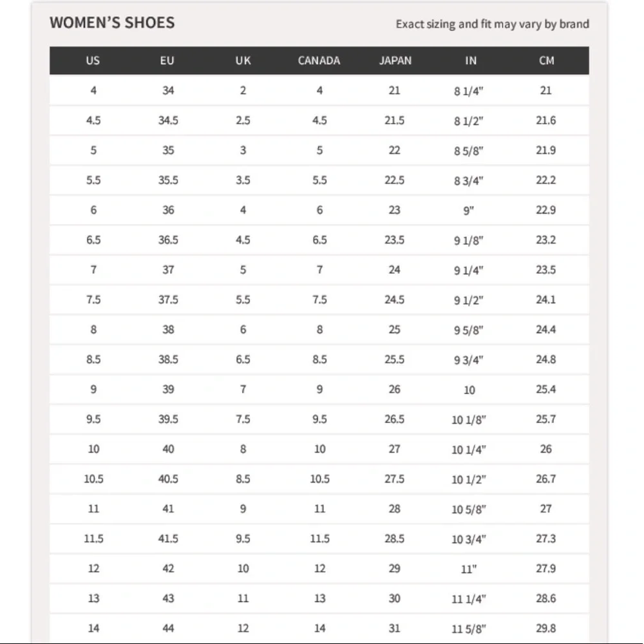Viewport: 644px width, 644px height.
Task: Select EU size 34.5 cell
Action: pyautogui.click(x=168, y=120)
